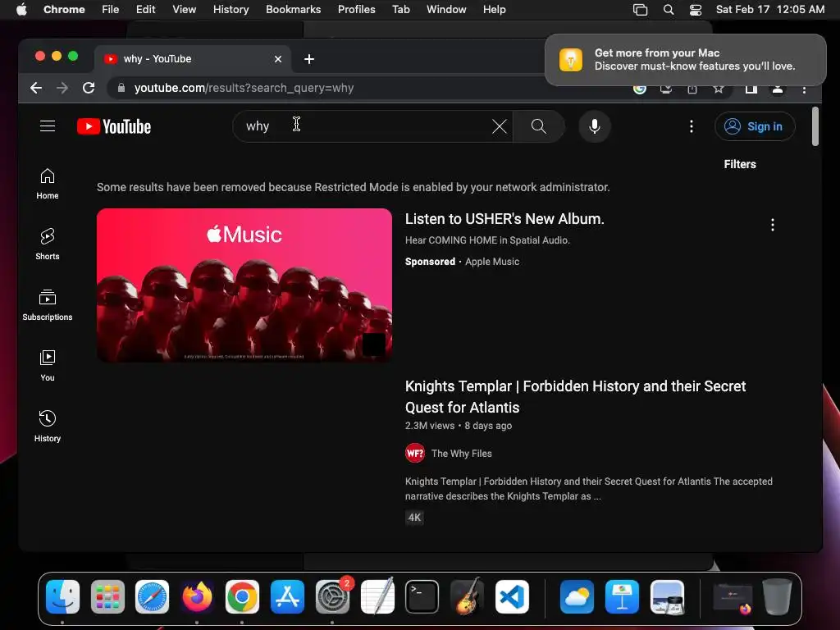Open Spotlight search in menu bar

click(668, 10)
